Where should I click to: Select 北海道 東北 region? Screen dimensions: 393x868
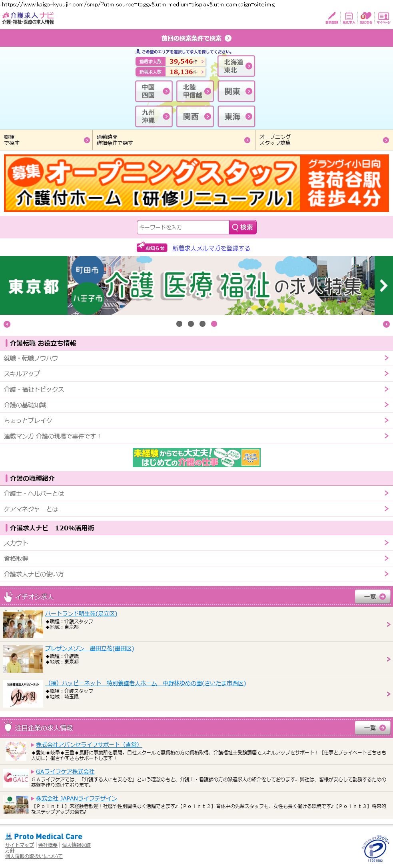coord(236,66)
